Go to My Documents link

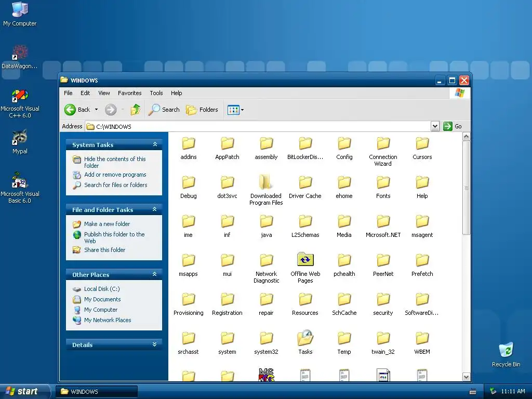point(102,299)
